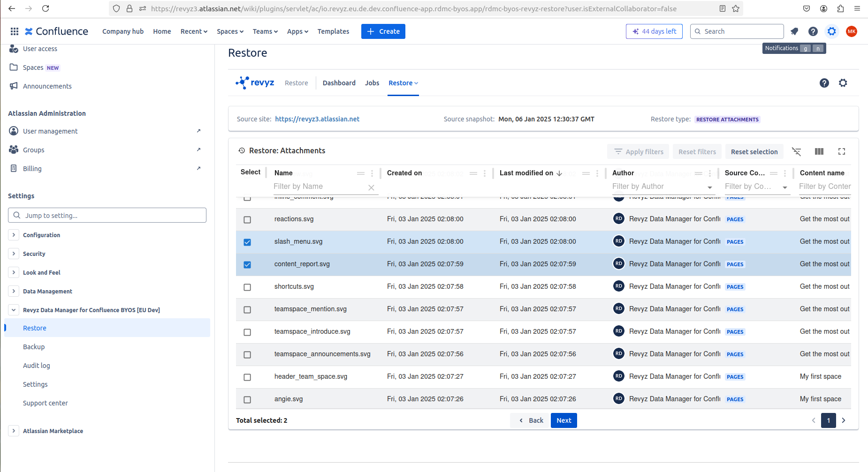Expand the Configuration settings section
Screen dimensions: 868x472
(x=14, y=235)
